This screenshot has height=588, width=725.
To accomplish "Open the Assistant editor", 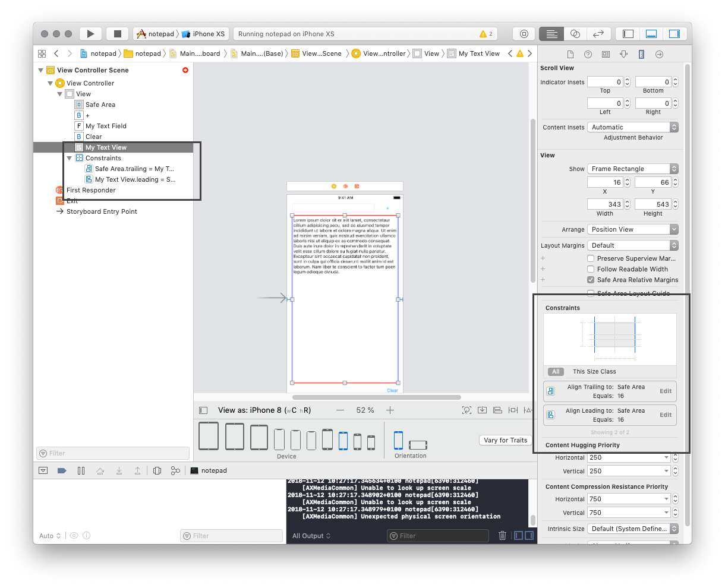I will click(x=575, y=34).
